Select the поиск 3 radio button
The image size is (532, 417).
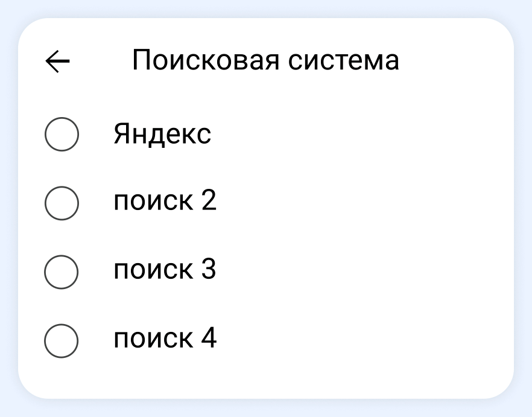click(x=62, y=271)
